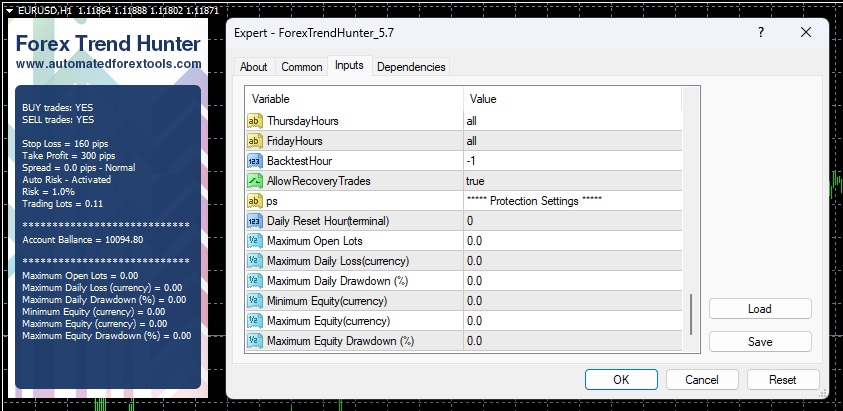Screen dimensions: 843x411
Task: Click the Daily Reset Hour integer icon
Action: click(x=255, y=221)
